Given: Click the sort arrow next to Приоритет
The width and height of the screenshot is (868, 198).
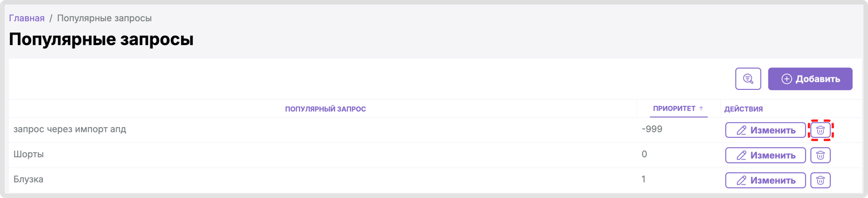Looking at the screenshot, I should (701, 108).
